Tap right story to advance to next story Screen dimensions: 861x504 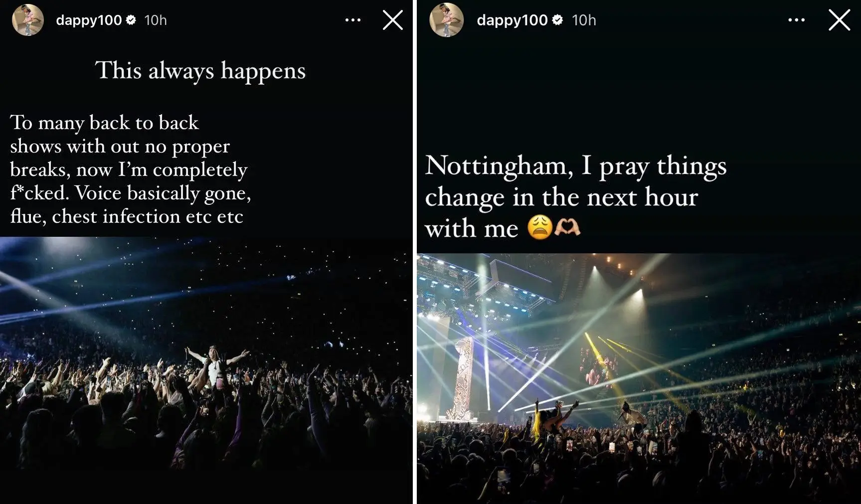point(798,349)
